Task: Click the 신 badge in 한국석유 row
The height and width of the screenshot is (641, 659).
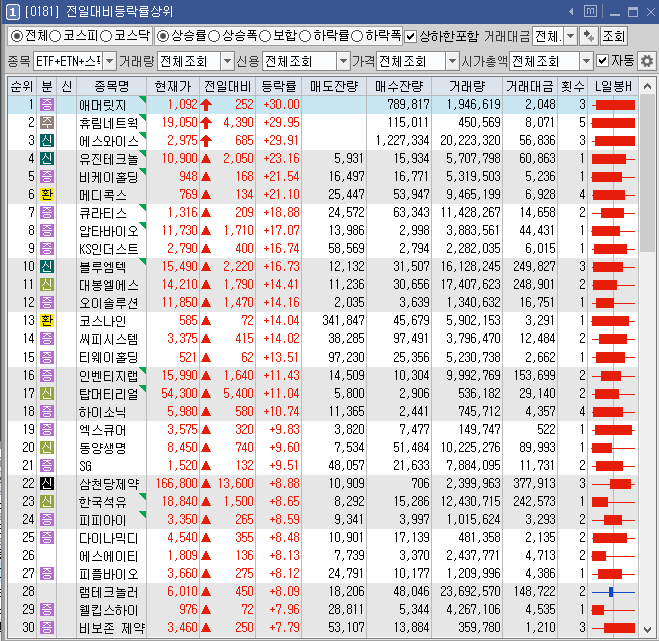Action: pos(47,501)
